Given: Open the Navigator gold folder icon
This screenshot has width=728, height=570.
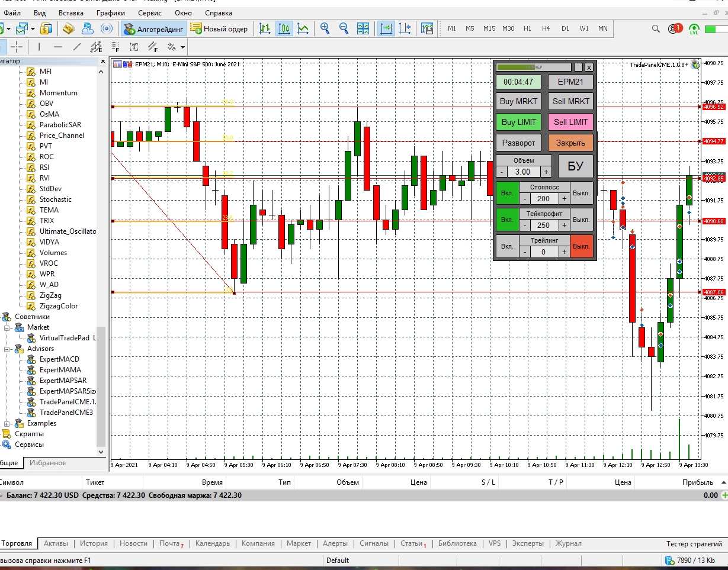Looking at the screenshot, I should coord(69,28).
